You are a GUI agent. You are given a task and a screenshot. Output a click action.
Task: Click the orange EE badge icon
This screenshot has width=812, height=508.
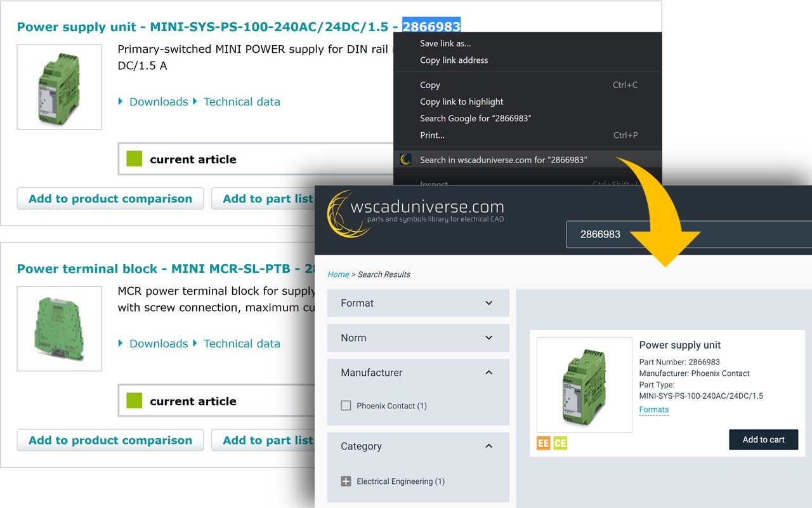[544, 443]
